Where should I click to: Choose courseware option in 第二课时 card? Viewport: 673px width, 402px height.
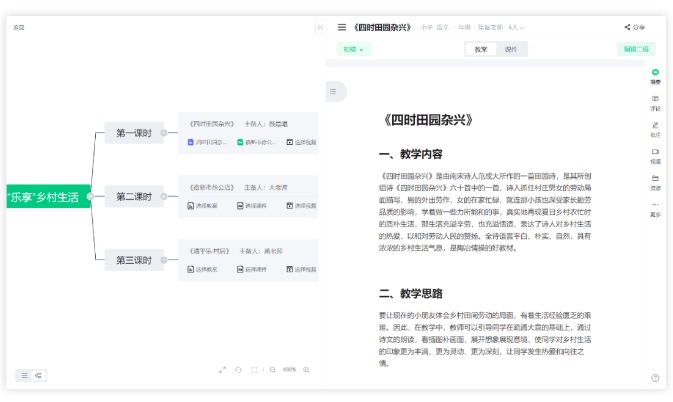tap(252, 206)
